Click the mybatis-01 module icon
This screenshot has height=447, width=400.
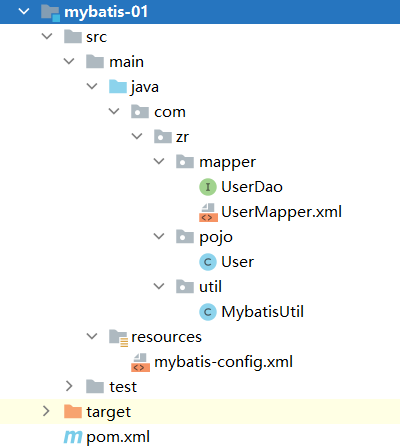click(x=50, y=13)
